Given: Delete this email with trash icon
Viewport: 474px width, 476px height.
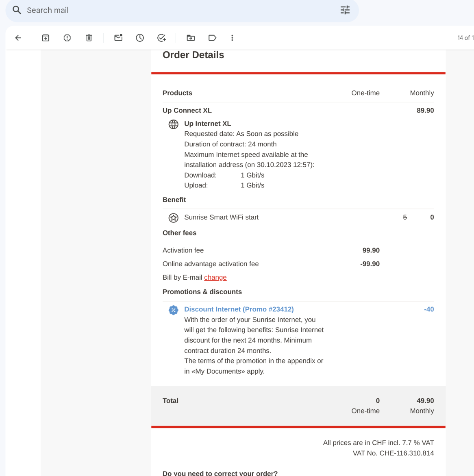Looking at the screenshot, I should [x=89, y=38].
